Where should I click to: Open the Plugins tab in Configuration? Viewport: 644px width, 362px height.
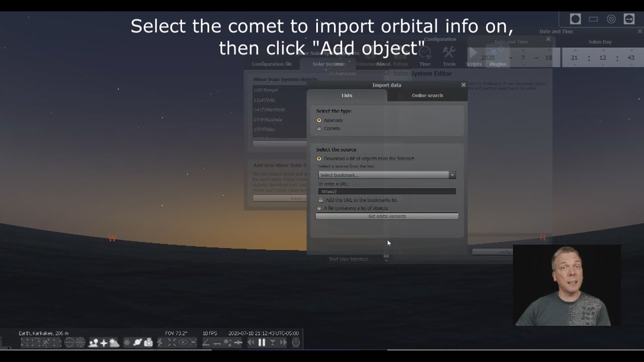click(498, 56)
